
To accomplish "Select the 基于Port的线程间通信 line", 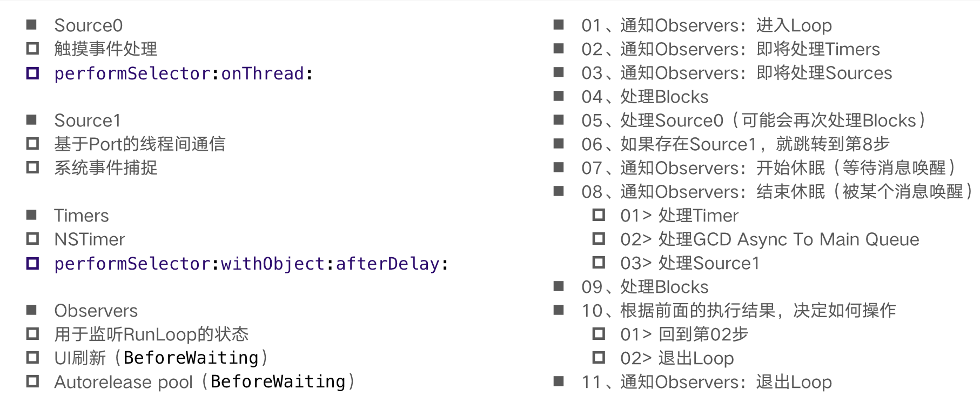I will 139,144.
